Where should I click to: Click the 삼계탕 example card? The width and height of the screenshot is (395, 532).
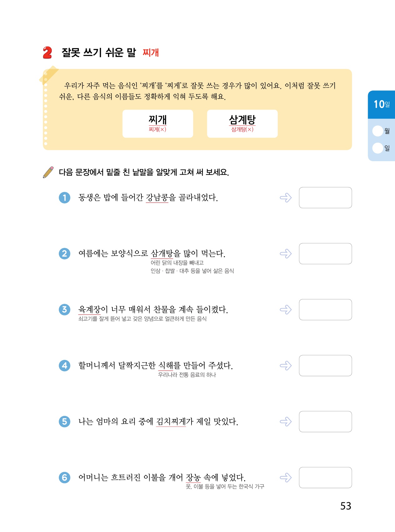click(x=242, y=124)
